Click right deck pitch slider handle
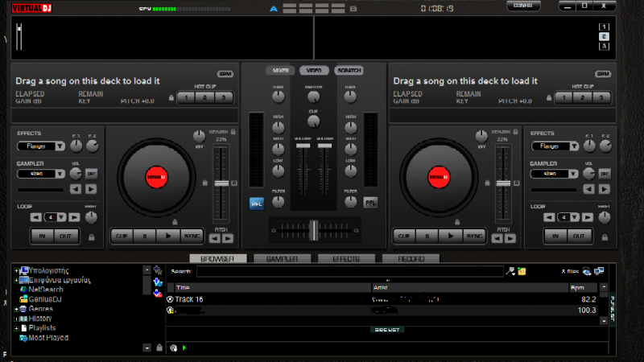 pos(504,183)
